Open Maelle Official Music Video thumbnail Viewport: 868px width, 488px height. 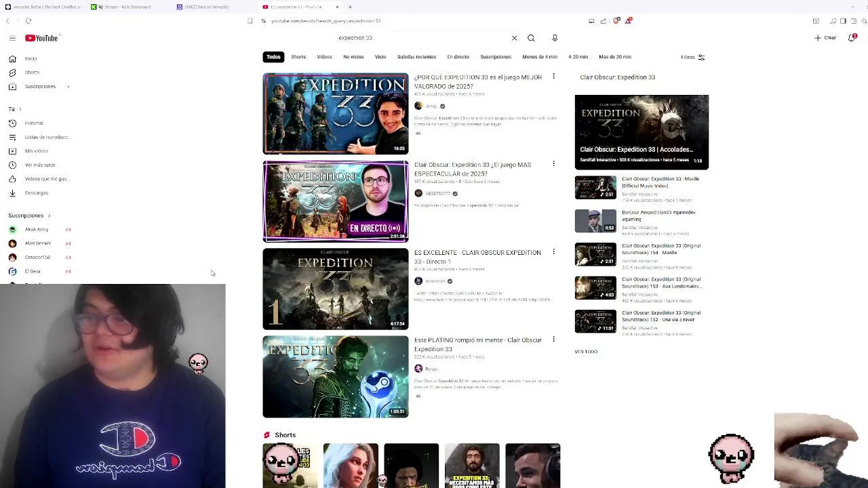pos(595,188)
